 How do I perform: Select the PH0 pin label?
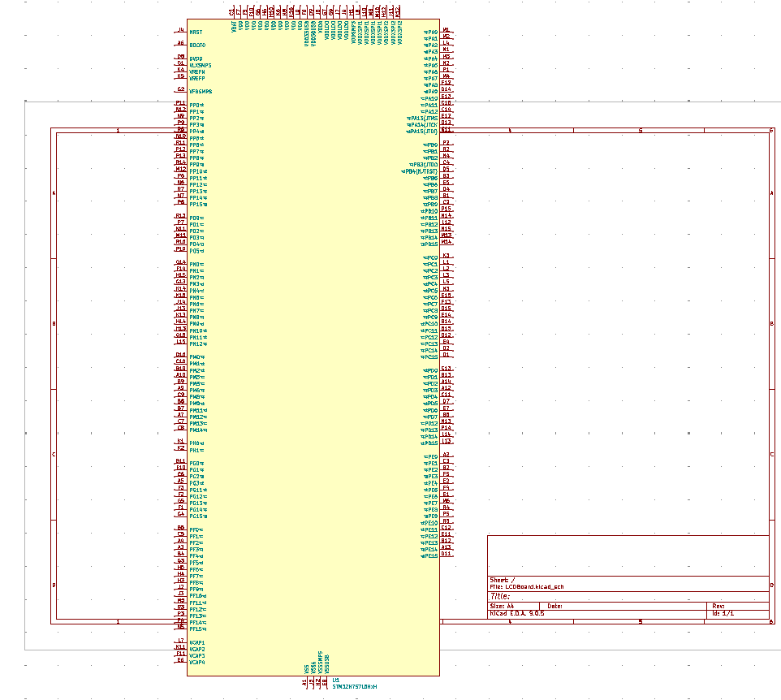[195, 443]
